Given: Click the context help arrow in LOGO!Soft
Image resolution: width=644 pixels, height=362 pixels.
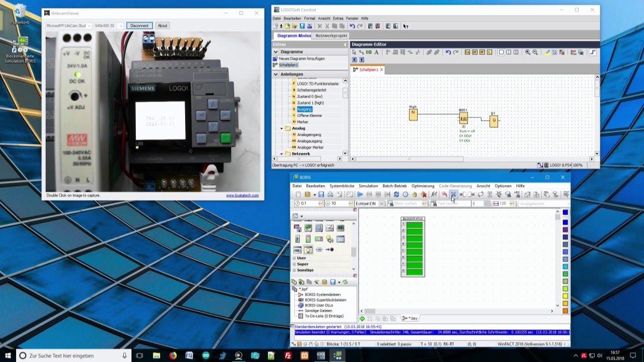Looking at the screenshot, I should (x=406, y=26).
